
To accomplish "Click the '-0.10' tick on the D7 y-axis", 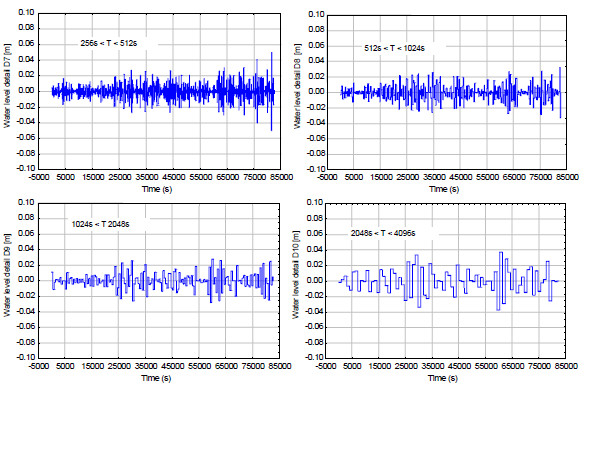I will (x=25, y=168).
